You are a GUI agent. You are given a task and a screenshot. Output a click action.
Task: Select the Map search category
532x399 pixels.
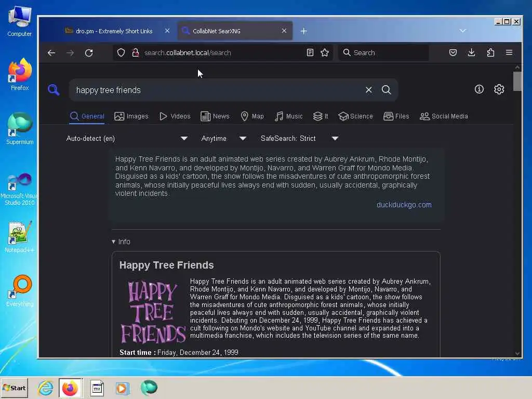point(252,116)
